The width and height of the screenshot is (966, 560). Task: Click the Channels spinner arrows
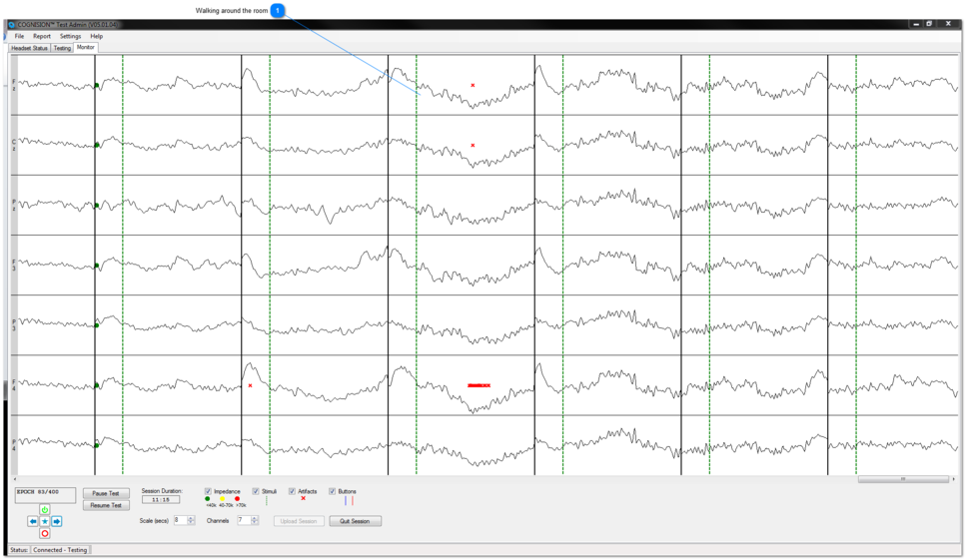click(255, 520)
